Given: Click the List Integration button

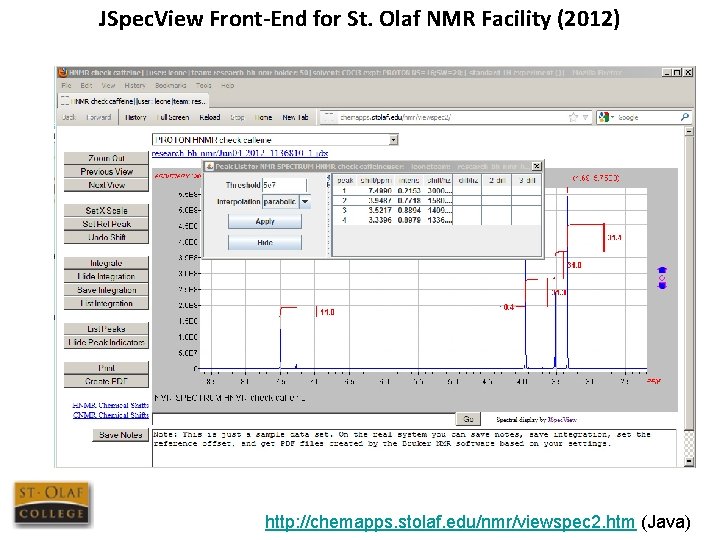Looking at the screenshot, I should [x=106, y=303].
